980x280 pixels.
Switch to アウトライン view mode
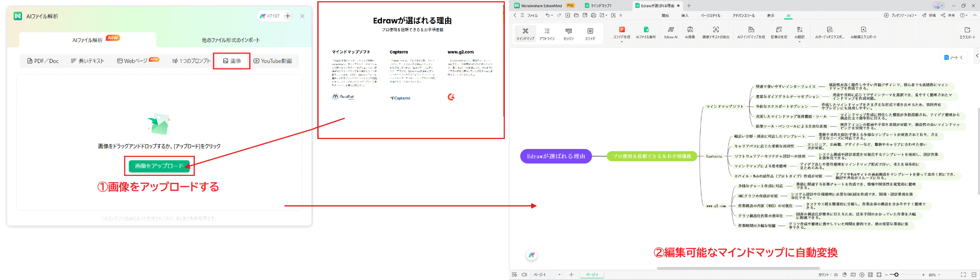tap(547, 33)
